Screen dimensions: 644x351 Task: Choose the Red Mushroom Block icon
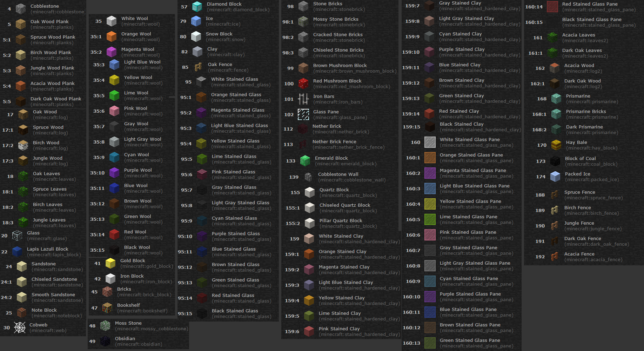click(303, 84)
